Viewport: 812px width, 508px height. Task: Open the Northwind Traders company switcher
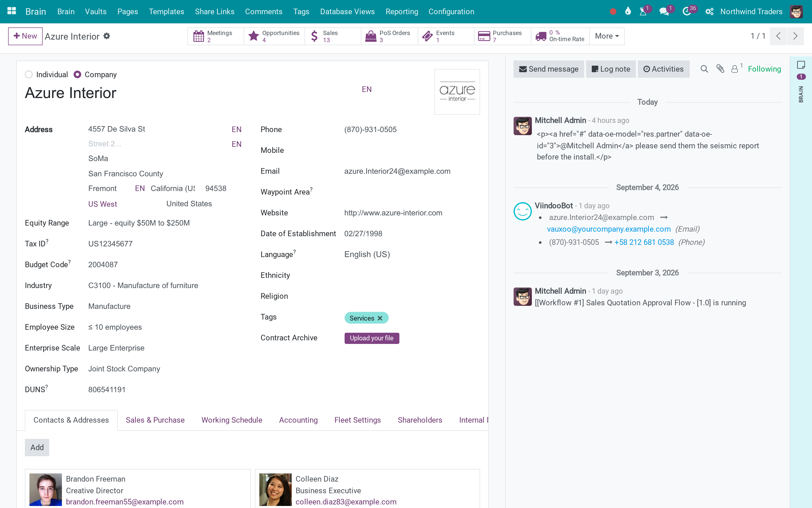(x=751, y=12)
